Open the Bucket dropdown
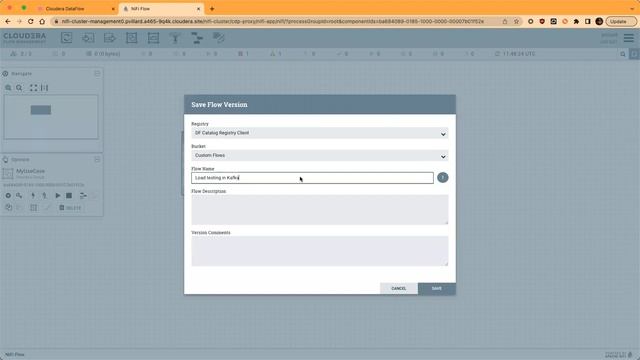The image size is (640, 360). [x=320, y=156]
